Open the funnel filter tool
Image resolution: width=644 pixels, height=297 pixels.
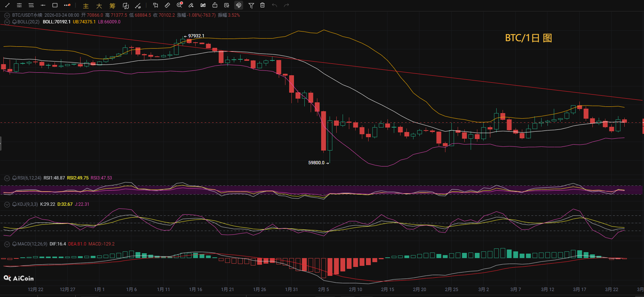tap(251, 5)
